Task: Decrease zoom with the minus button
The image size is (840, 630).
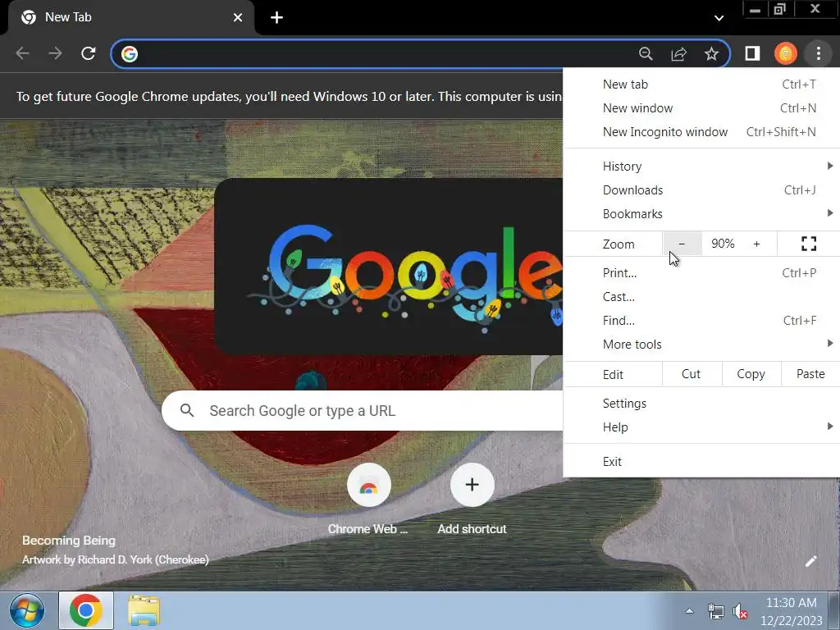Action: click(x=682, y=244)
